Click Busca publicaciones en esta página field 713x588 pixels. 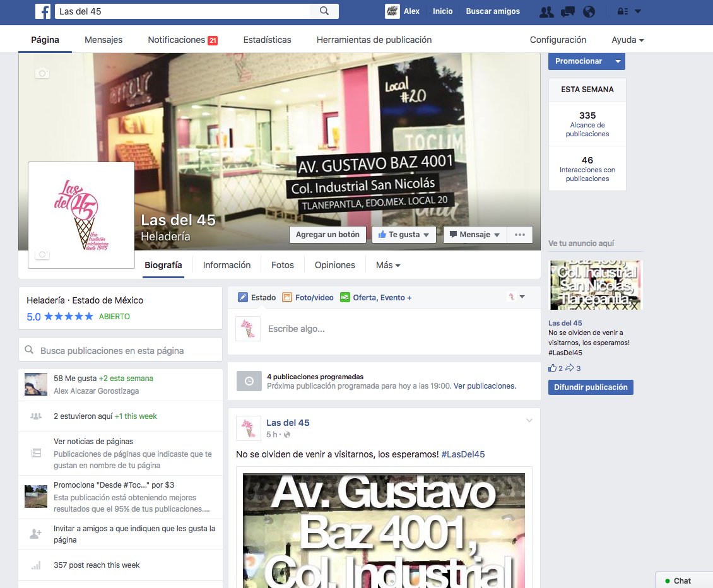(x=121, y=350)
